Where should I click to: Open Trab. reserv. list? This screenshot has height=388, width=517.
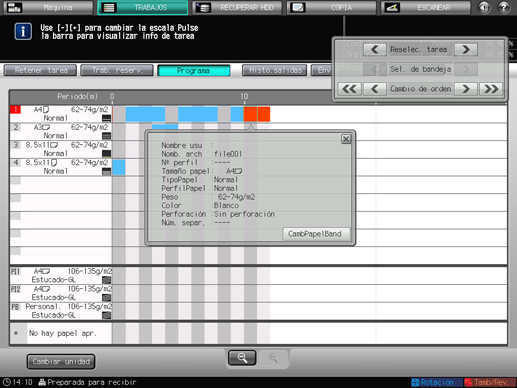pos(117,70)
